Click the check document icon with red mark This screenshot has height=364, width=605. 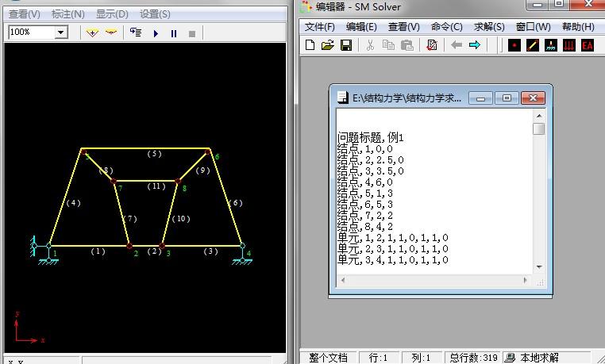tap(432, 45)
